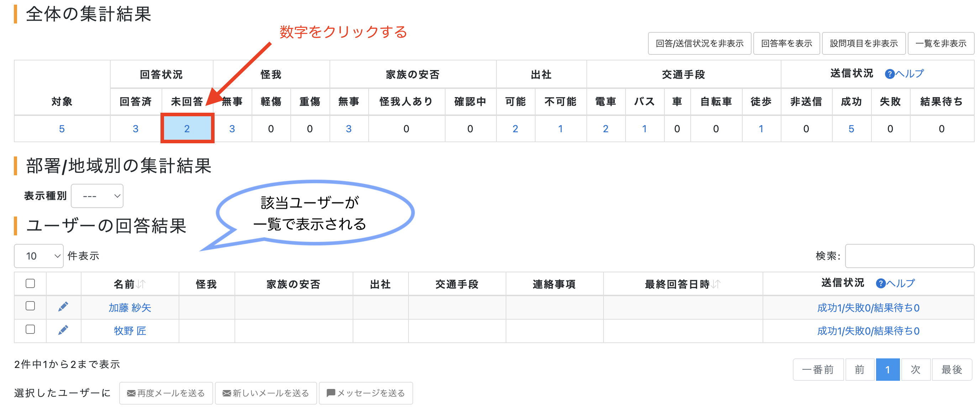Open the 送信状況 help icon in summary table
This screenshot has width=980, height=411.
(x=890, y=74)
